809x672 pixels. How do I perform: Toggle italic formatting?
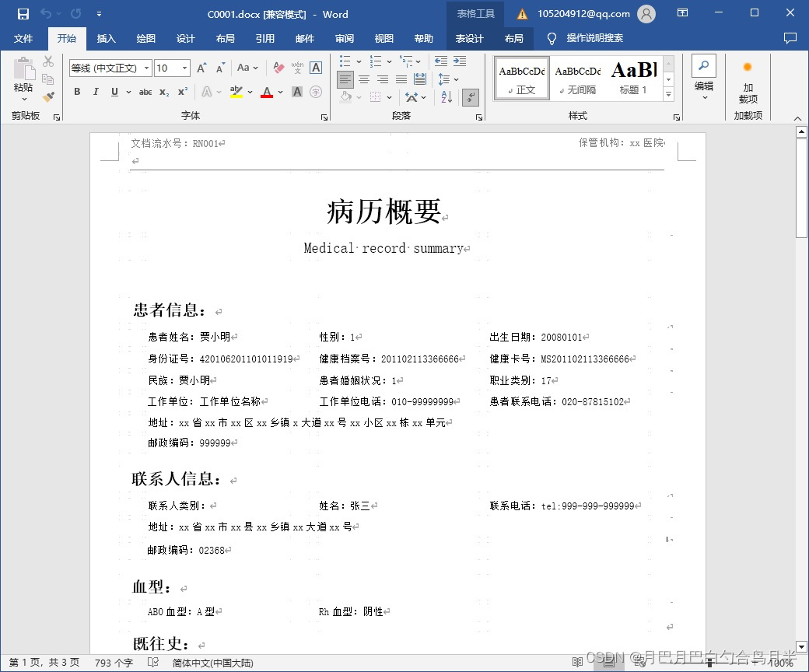[95, 91]
